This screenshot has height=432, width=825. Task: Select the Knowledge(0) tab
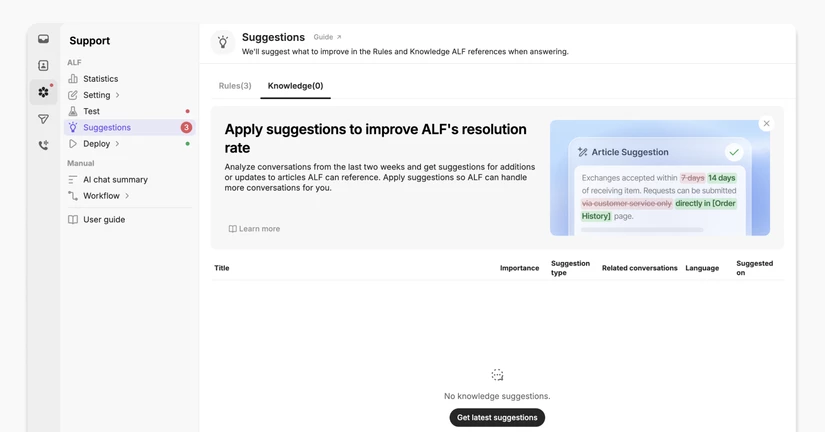(x=295, y=86)
